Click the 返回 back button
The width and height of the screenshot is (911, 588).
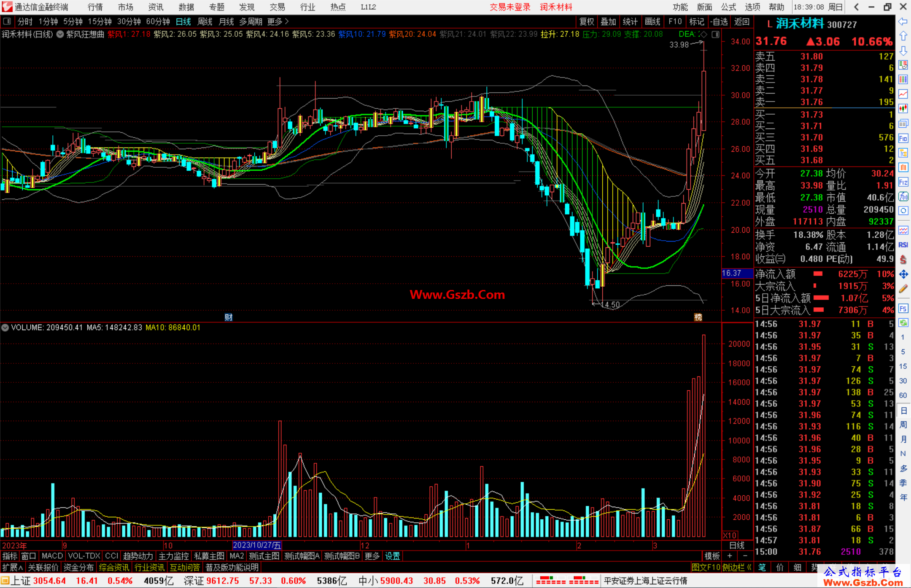(741, 21)
